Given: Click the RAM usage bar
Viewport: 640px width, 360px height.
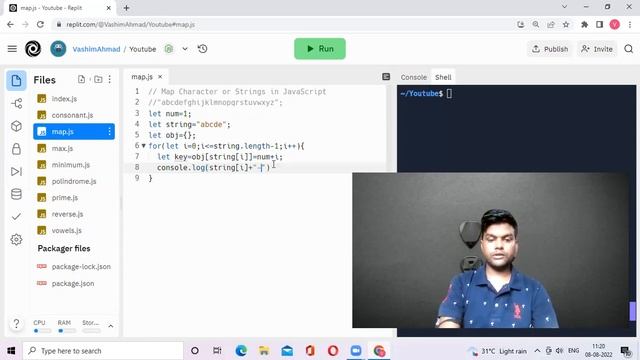Looking at the screenshot, I should [x=67, y=331].
